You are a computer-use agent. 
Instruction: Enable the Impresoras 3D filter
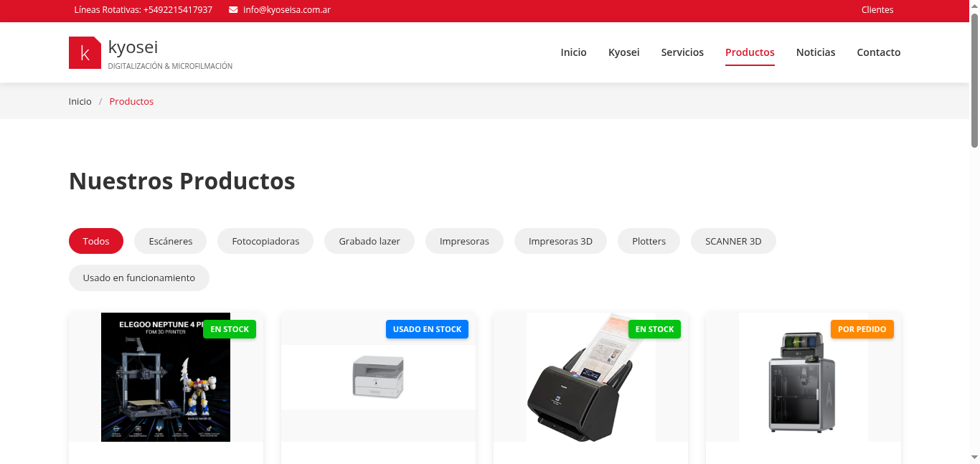coord(560,241)
